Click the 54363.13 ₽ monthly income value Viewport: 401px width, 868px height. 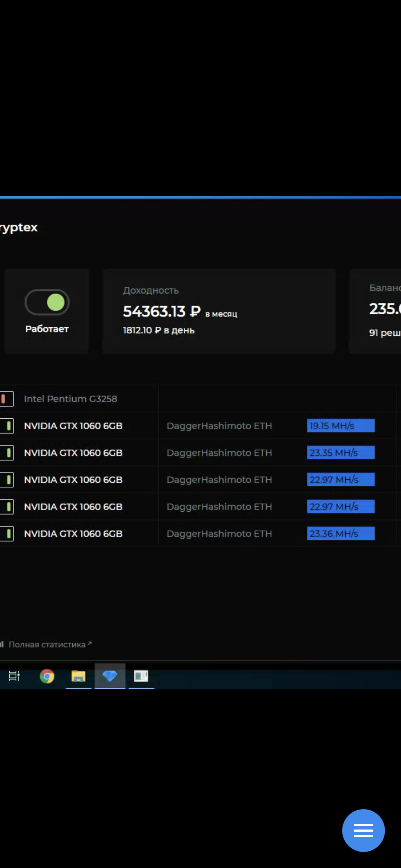pos(162,311)
